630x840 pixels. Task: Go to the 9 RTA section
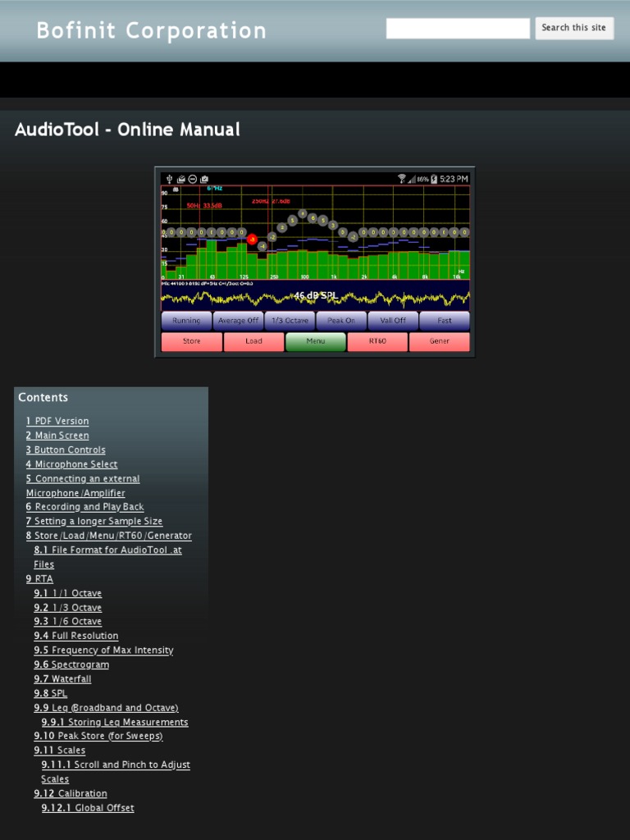point(39,579)
